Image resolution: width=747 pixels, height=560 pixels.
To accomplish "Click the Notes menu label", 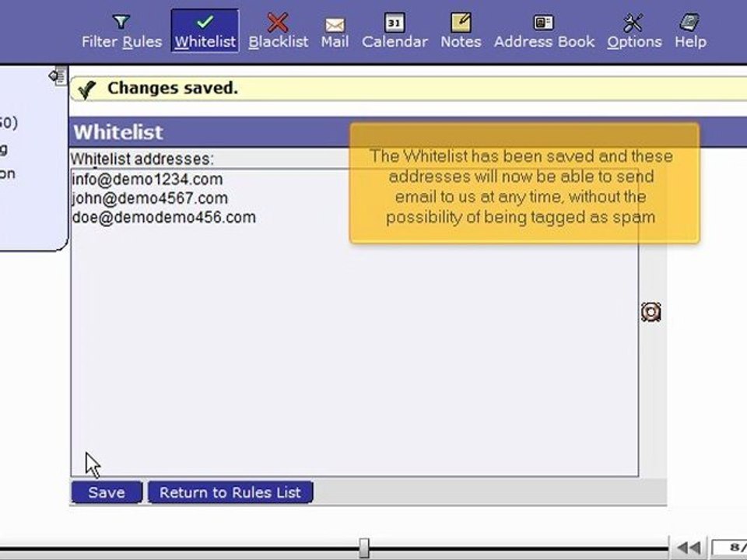I will point(461,42).
